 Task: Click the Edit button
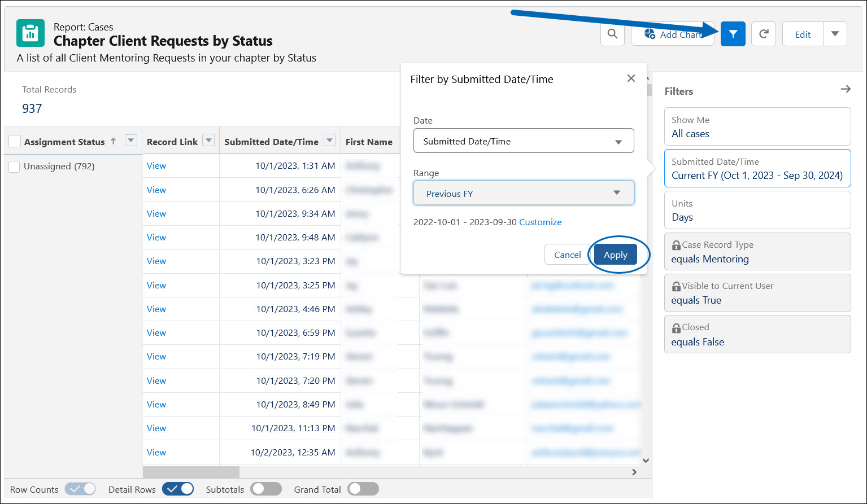pos(803,34)
